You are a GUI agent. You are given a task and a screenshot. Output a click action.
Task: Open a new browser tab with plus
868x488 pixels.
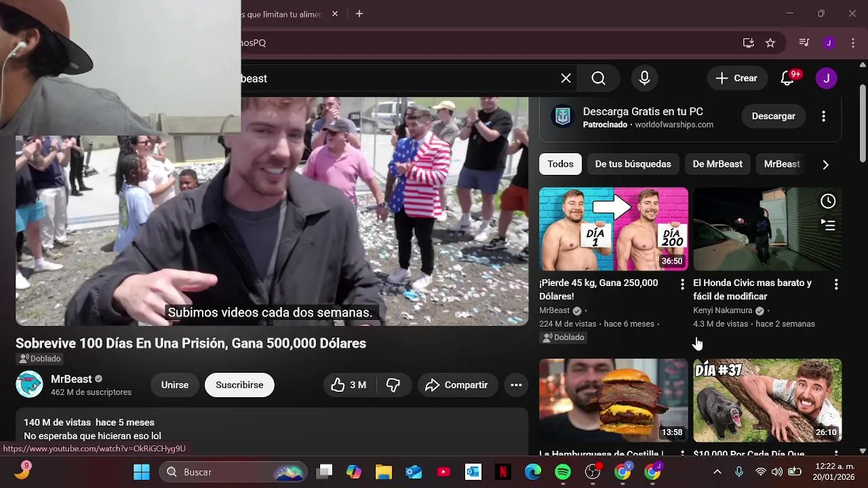[359, 14]
